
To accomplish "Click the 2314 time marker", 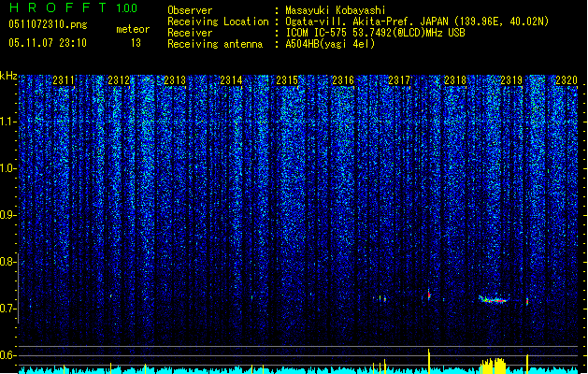I will pyautogui.click(x=231, y=80).
